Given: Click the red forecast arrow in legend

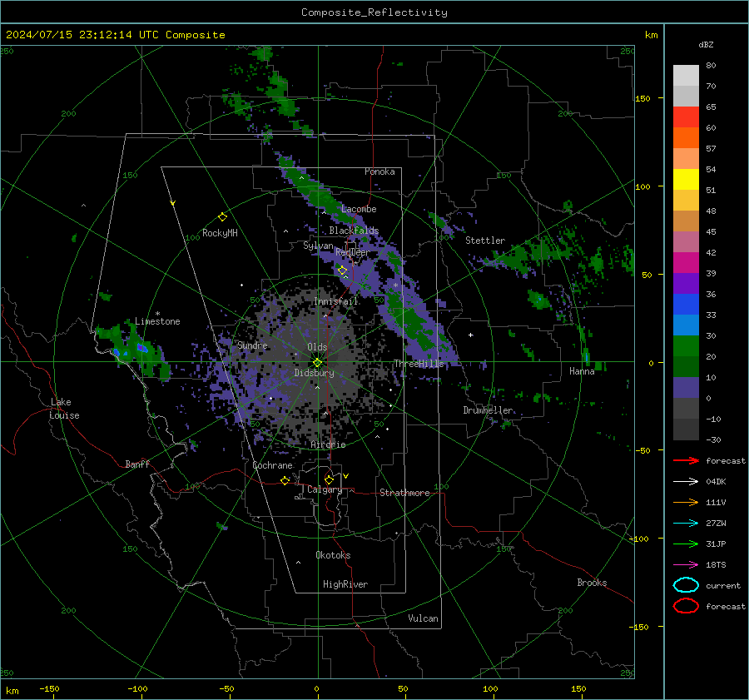Looking at the screenshot, I should pos(686,460).
